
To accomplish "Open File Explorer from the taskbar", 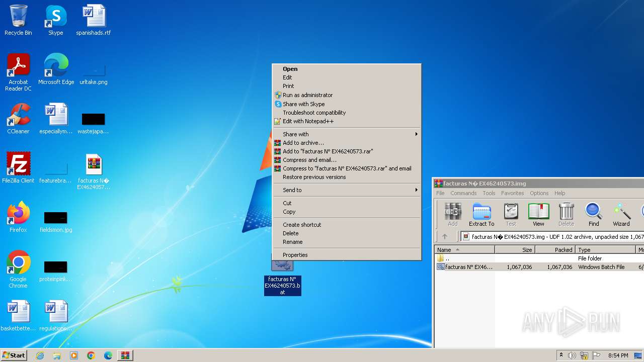I will (x=57, y=355).
